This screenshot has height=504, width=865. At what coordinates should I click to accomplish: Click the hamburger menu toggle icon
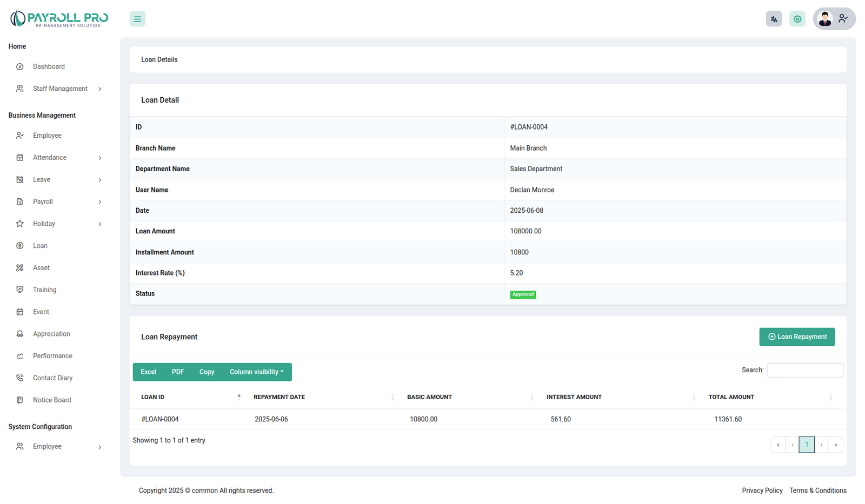tap(137, 19)
